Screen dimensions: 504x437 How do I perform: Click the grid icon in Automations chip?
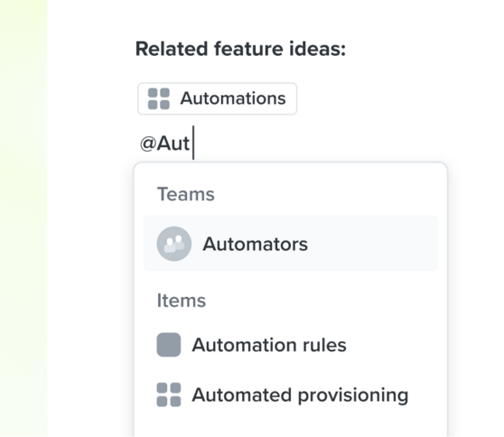(159, 98)
